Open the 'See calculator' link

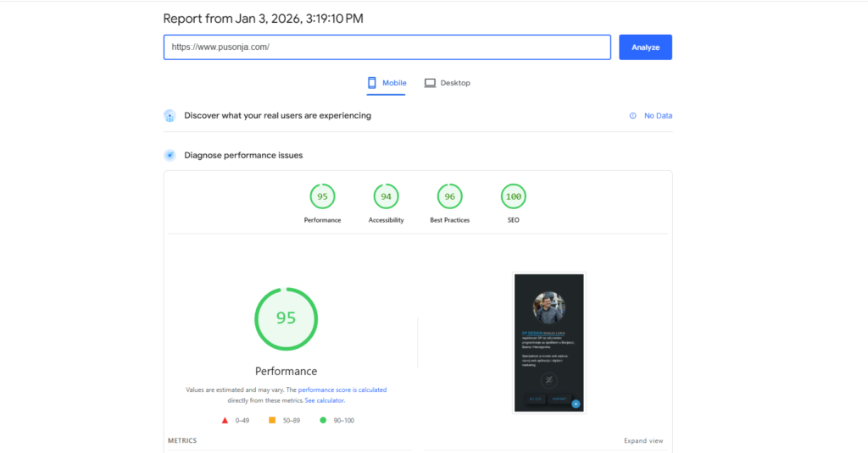point(324,401)
